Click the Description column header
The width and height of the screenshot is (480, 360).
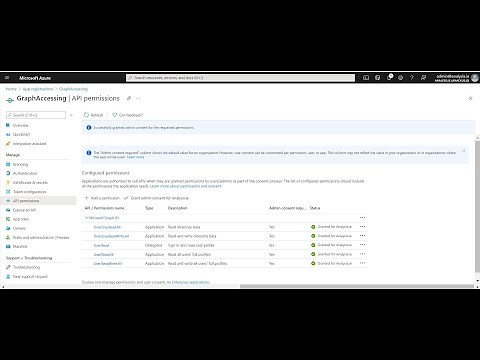click(x=178, y=208)
